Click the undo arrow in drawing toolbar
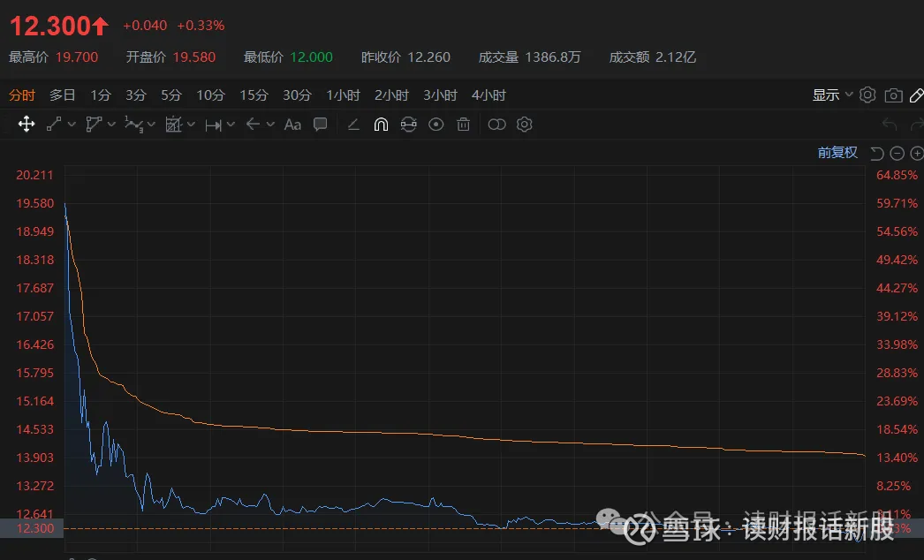 (x=890, y=125)
